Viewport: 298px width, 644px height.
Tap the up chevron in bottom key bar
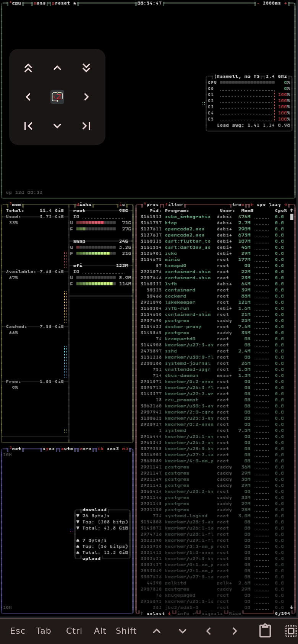(x=157, y=631)
